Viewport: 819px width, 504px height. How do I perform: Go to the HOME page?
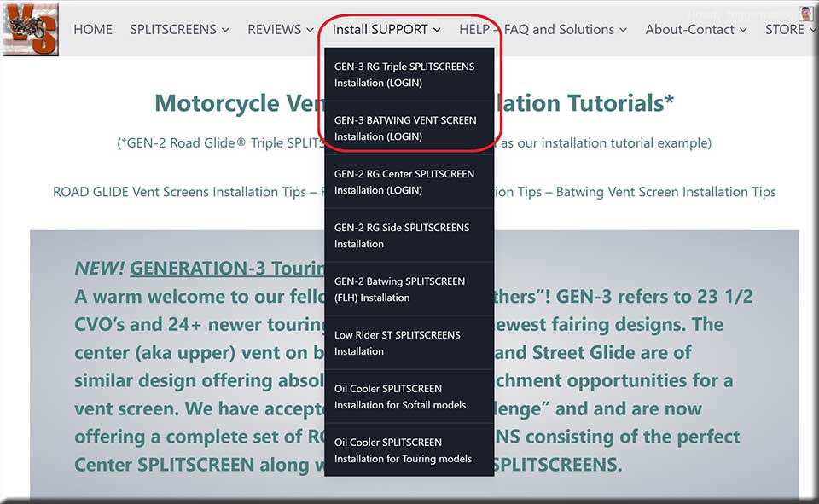(93, 29)
